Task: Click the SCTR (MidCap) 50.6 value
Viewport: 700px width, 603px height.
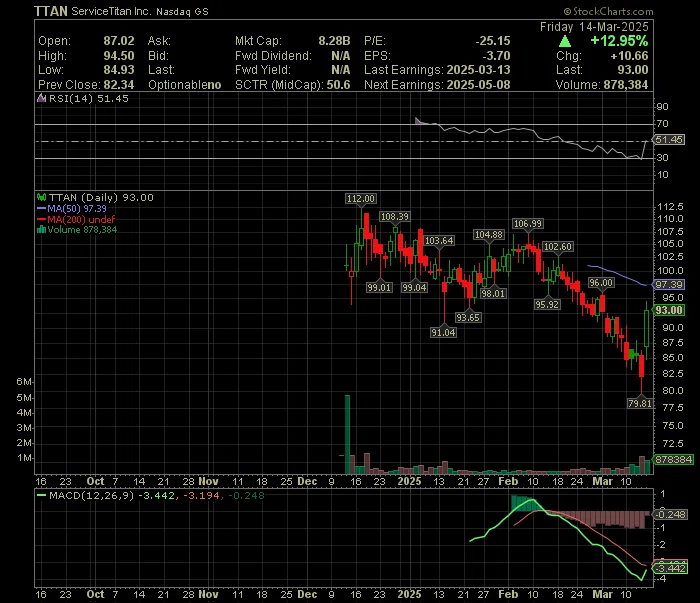Action: click(x=338, y=85)
